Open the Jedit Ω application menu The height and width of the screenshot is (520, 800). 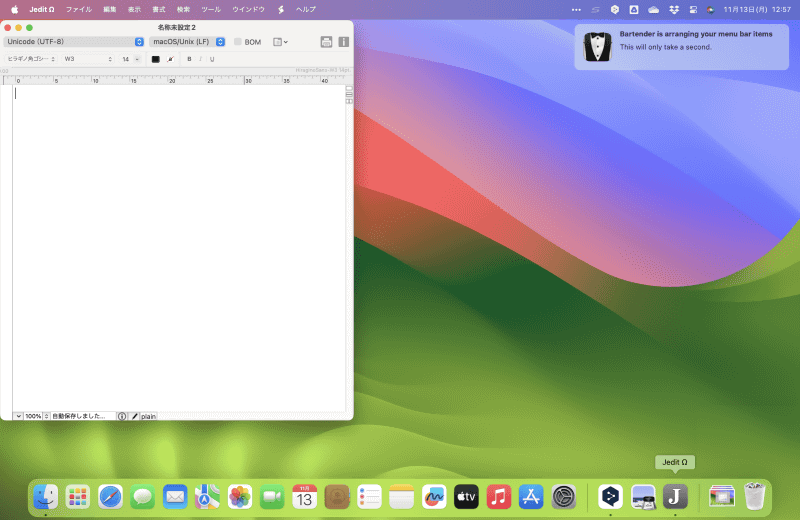point(42,10)
